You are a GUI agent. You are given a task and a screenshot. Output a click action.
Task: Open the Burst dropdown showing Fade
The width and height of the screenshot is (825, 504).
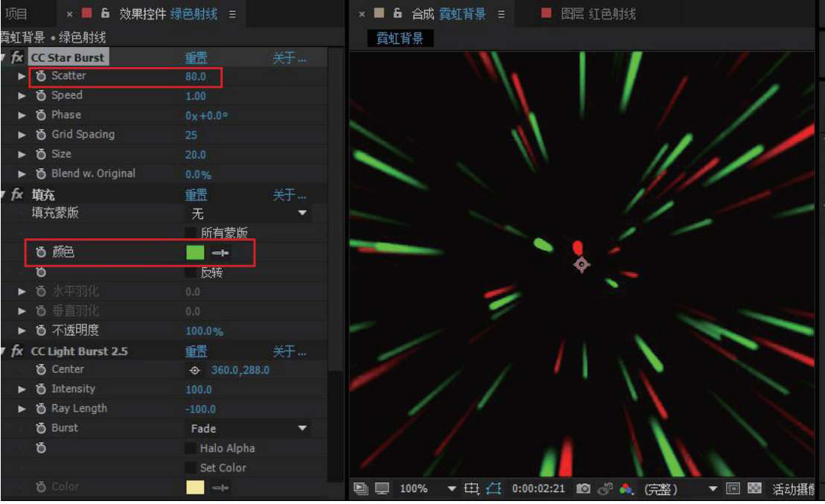coord(248,429)
